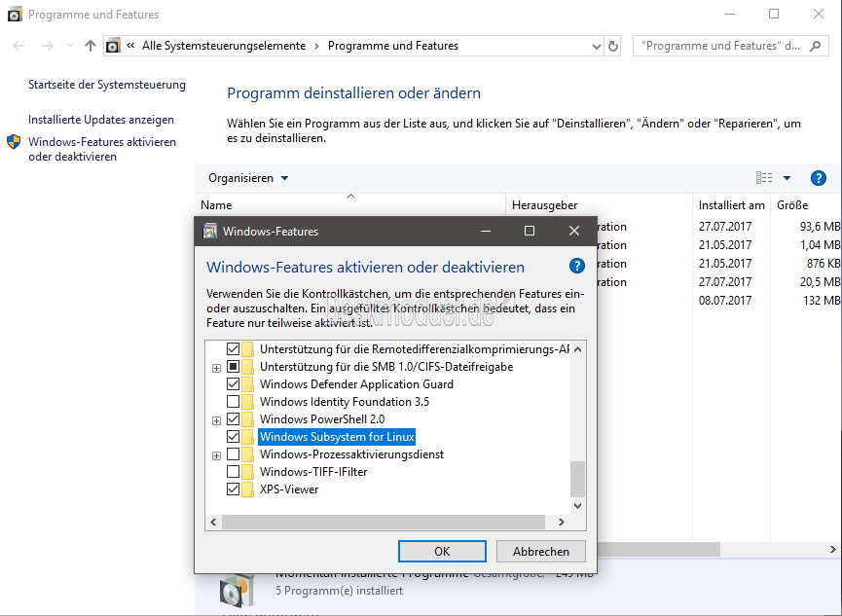Focus the Programme und Features search box
The image size is (842, 616).
[731, 46]
